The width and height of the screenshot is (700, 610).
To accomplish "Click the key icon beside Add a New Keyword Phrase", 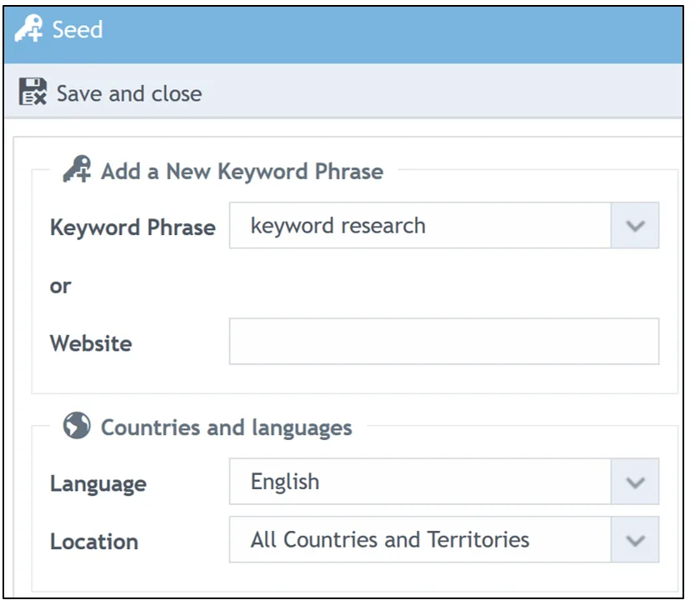I will [77, 170].
